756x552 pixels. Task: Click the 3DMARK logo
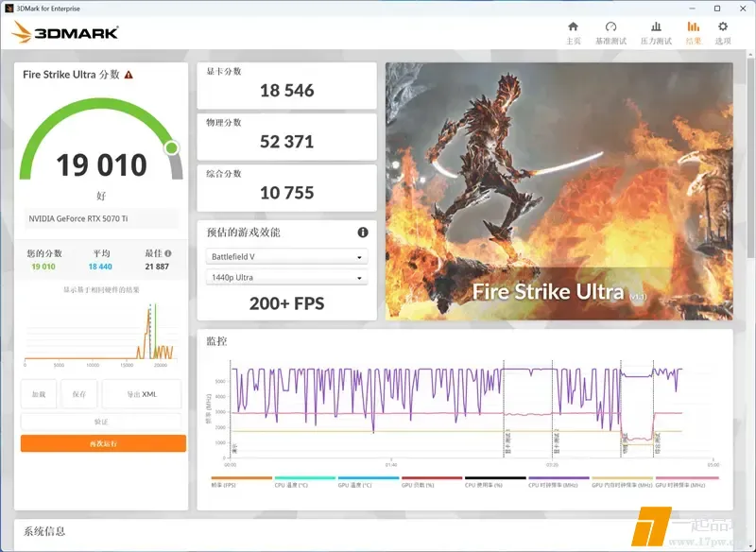tap(65, 32)
